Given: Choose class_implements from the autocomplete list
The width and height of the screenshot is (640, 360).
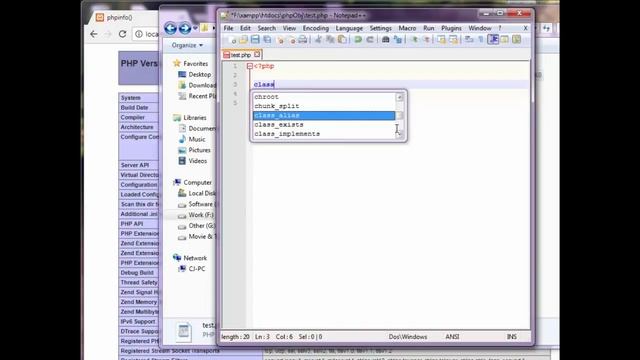Looking at the screenshot, I should tap(324, 134).
